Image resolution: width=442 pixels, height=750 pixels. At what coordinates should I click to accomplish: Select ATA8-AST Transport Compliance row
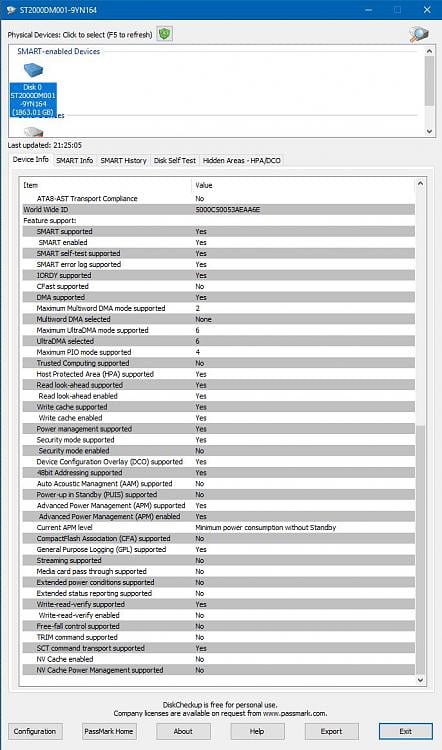click(x=218, y=199)
